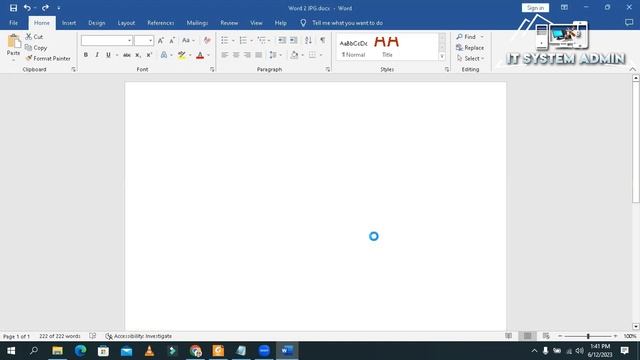
Task: Apply text highlight color
Action: 182,55
